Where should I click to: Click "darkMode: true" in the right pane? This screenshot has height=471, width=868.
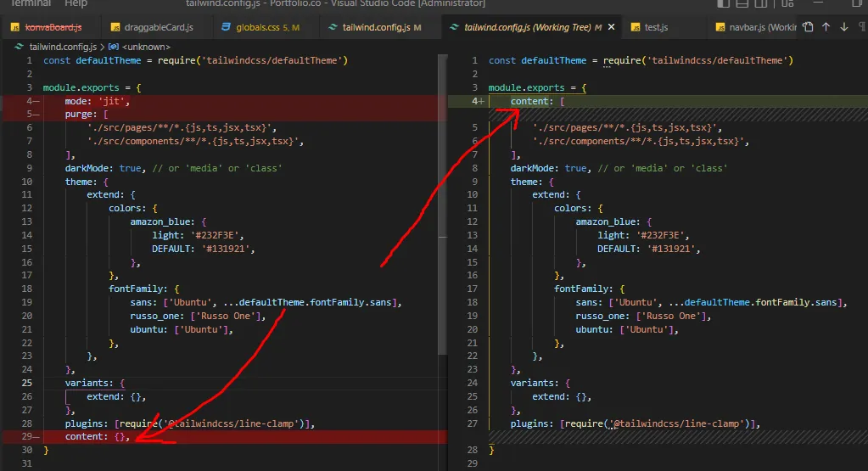549,168
